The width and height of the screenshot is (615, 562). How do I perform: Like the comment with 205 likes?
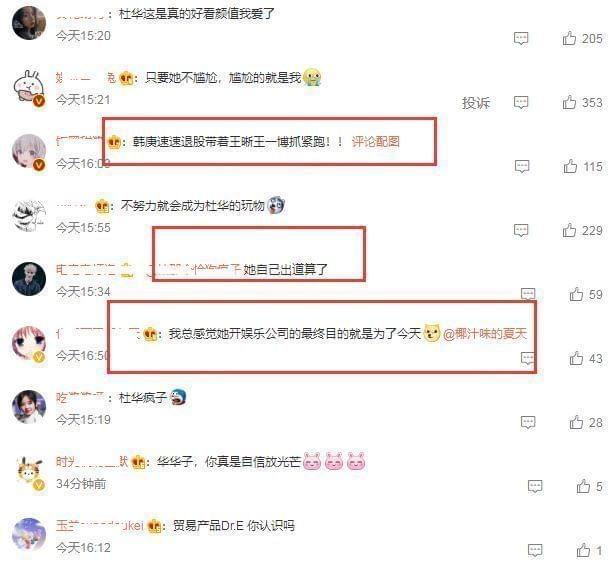point(569,38)
